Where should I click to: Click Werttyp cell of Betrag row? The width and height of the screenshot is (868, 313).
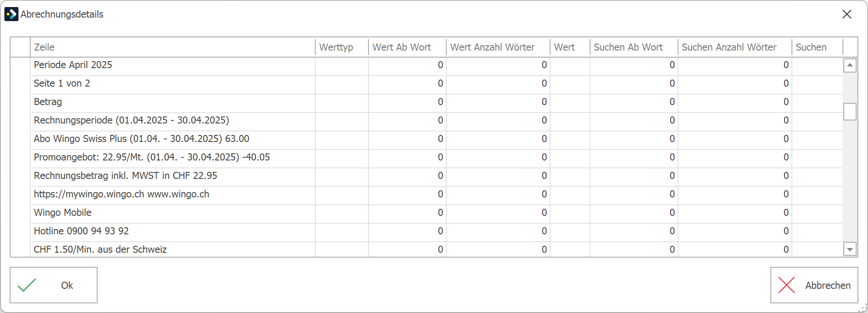tap(342, 102)
